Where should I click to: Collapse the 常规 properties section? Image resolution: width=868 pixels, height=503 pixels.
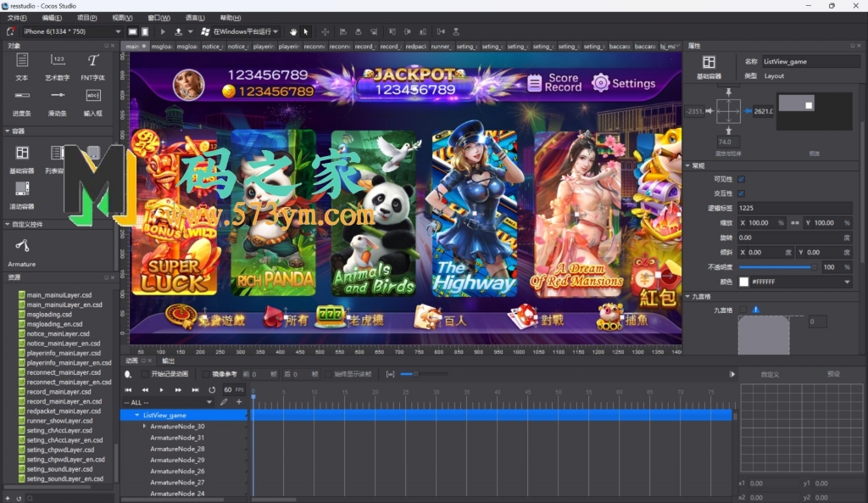(688, 165)
